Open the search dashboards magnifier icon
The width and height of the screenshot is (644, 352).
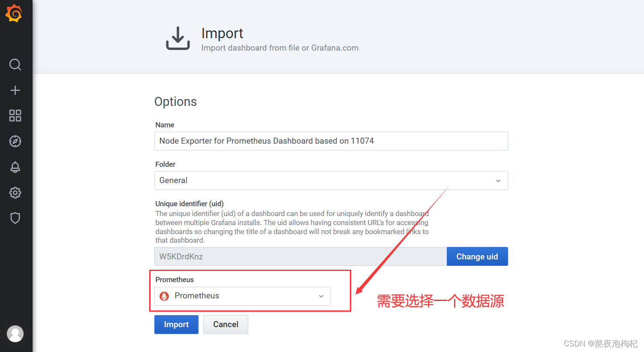pyautogui.click(x=15, y=64)
